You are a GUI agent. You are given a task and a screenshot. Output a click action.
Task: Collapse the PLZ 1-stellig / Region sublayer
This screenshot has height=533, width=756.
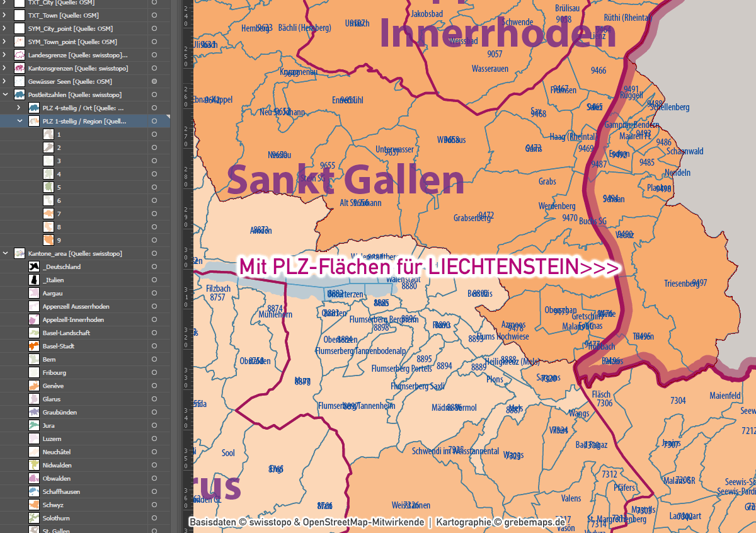click(x=20, y=121)
